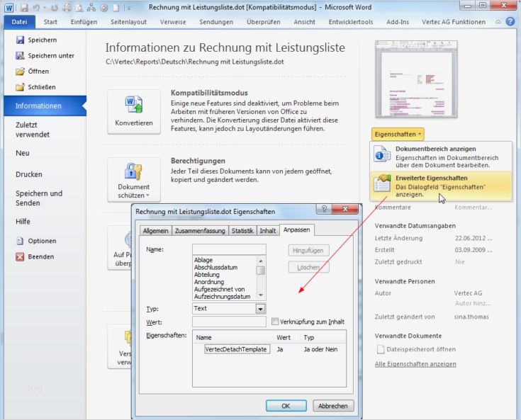The height and width of the screenshot is (420, 521).
Task: Open the Überprüfen ribbon tab
Action: click(264, 22)
